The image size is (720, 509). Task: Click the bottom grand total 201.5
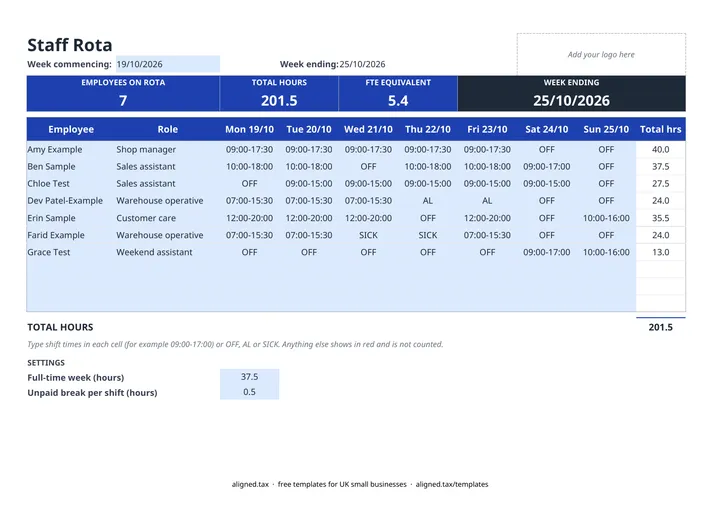(661, 327)
